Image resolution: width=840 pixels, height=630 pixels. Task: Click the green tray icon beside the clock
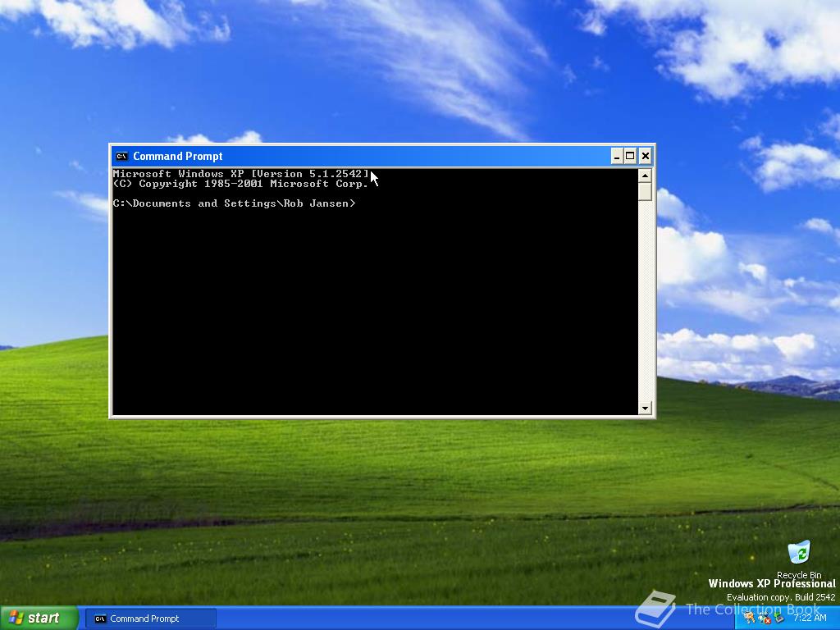point(779,617)
